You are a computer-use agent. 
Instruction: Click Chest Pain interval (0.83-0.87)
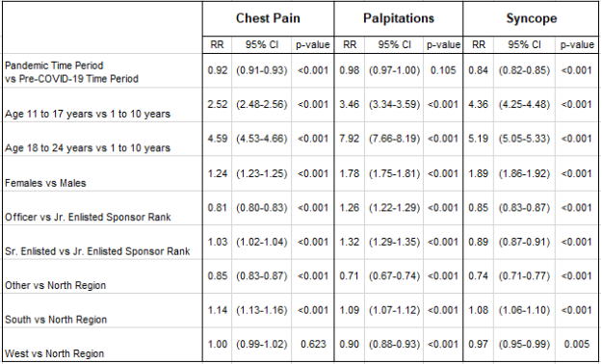(261, 276)
